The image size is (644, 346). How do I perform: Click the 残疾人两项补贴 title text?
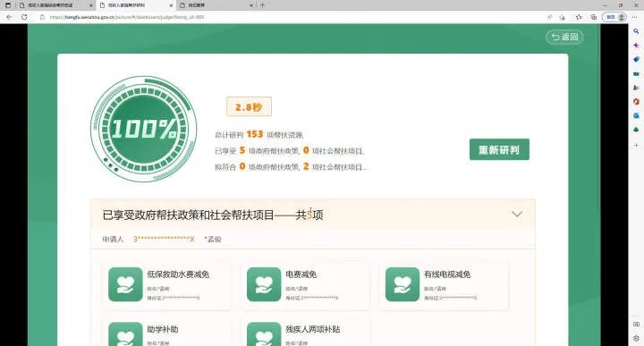(x=313, y=329)
